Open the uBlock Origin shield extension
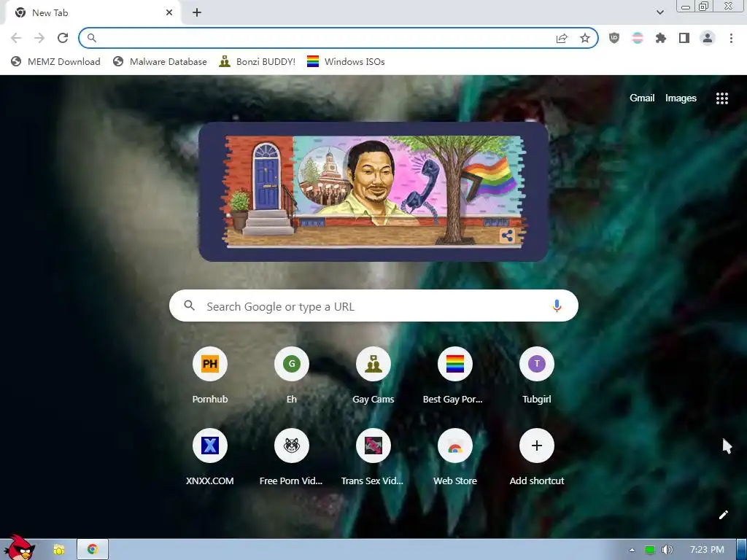This screenshot has width=747, height=560. pyautogui.click(x=614, y=38)
